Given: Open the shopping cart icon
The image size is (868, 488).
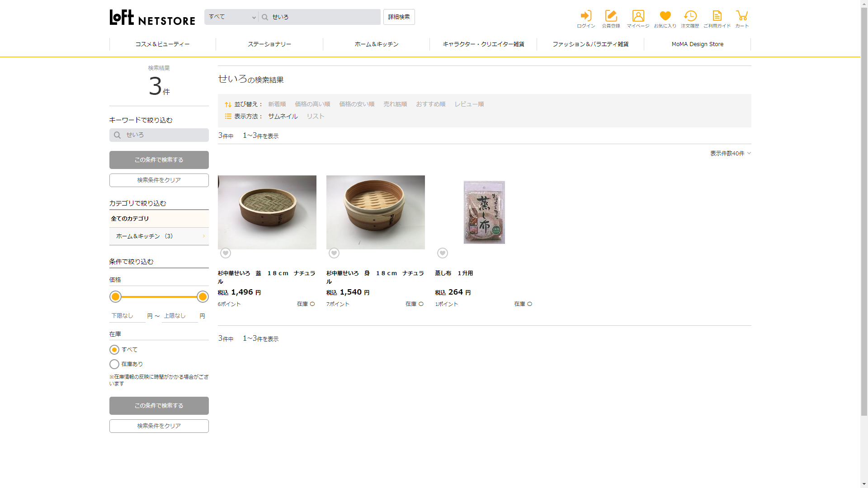Looking at the screenshot, I should pyautogui.click(x=741, y=16).
